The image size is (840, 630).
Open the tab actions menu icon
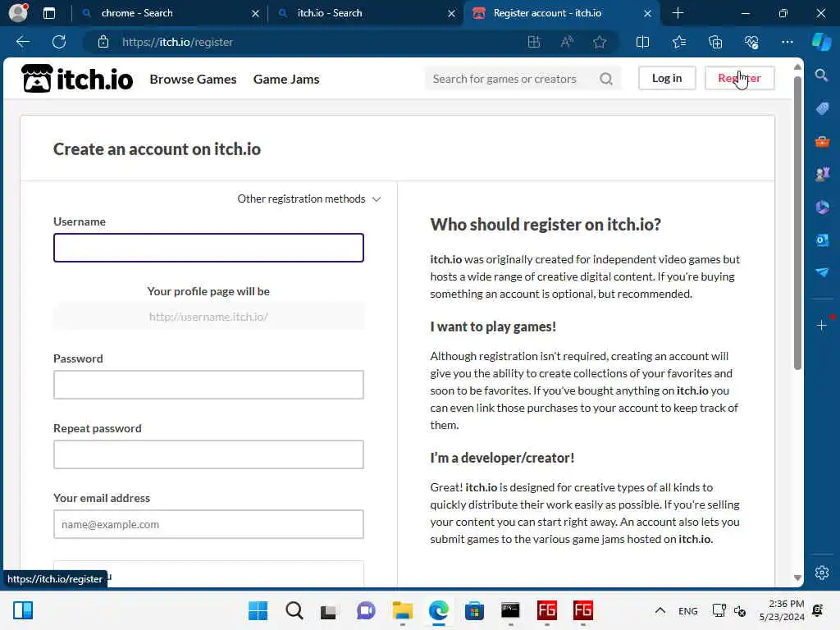pos(48,13)
